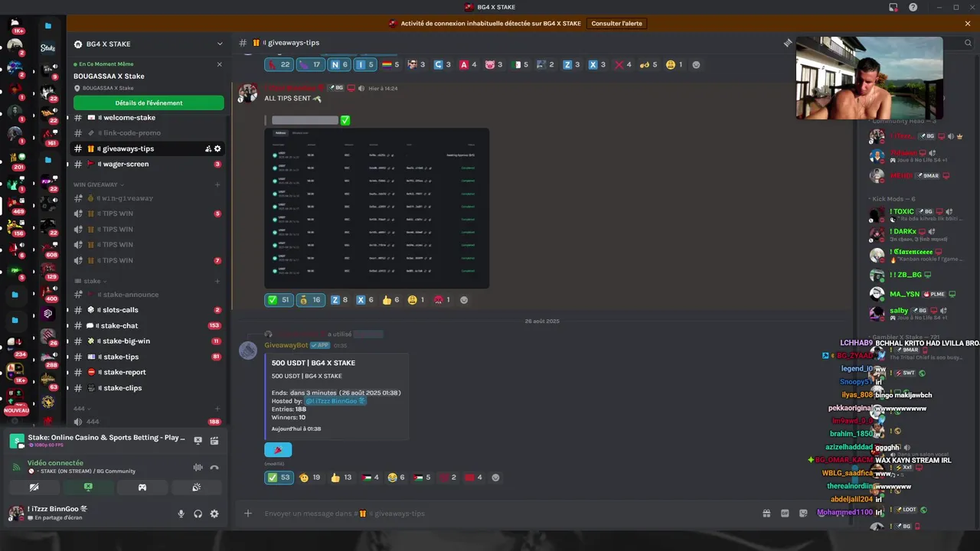The image size is (980, 551).
Task: Open the link-code-promo channel
Action: pos(149,133)
